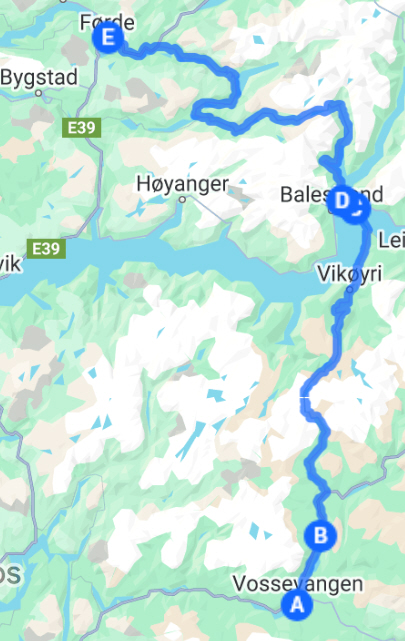The height and width of the screenshot is (641, 405).
Task: Click the Vossevangen place label
Action: (298, 584)
